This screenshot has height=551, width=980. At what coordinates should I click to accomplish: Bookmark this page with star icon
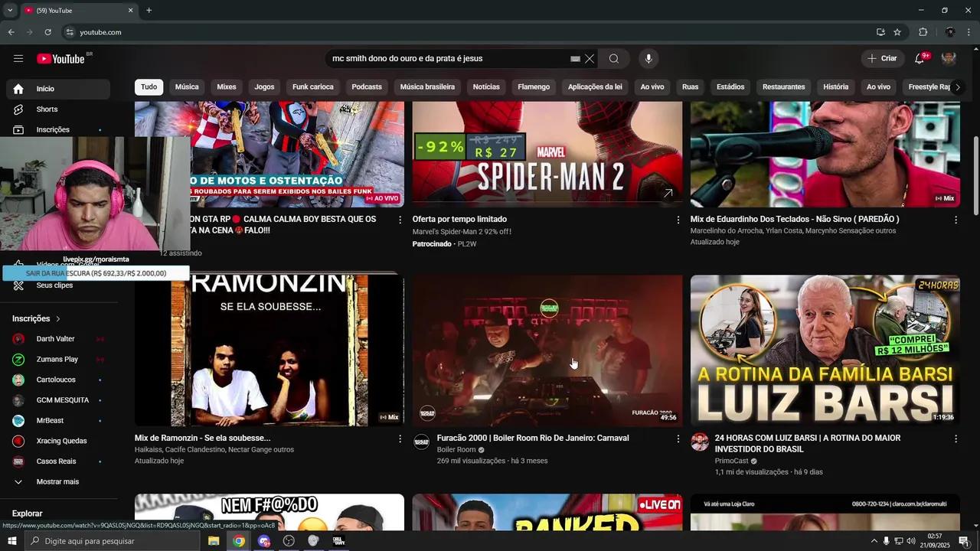click(x=897, y=32)
